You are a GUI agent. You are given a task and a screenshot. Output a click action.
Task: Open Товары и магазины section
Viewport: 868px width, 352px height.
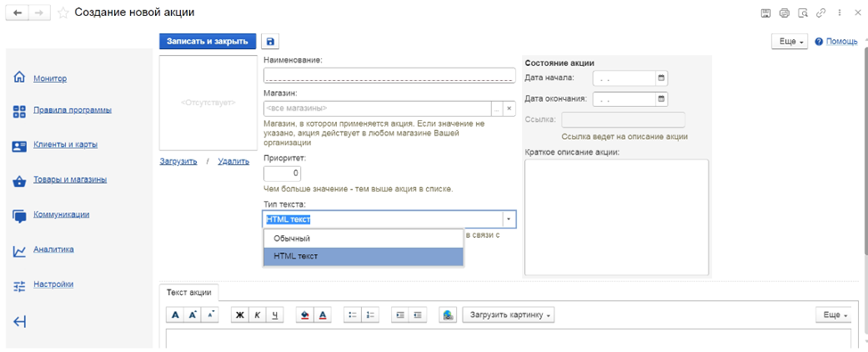click(x=70, y=179)
